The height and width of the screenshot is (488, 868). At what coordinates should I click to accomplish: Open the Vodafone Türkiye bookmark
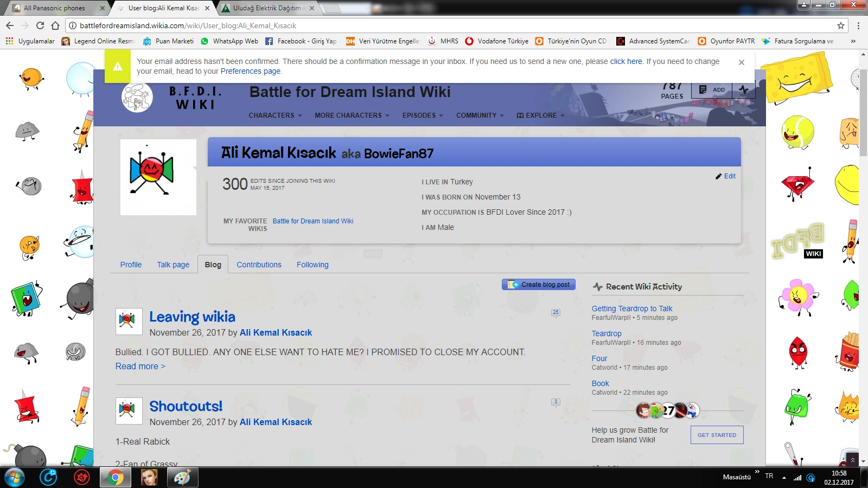coord(497,41)
